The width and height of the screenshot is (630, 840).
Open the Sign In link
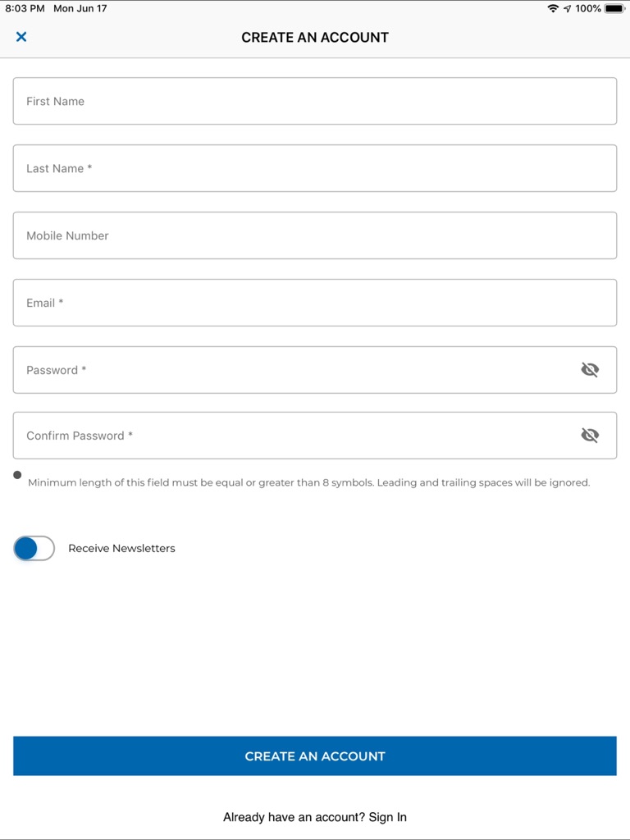point(388,817)
